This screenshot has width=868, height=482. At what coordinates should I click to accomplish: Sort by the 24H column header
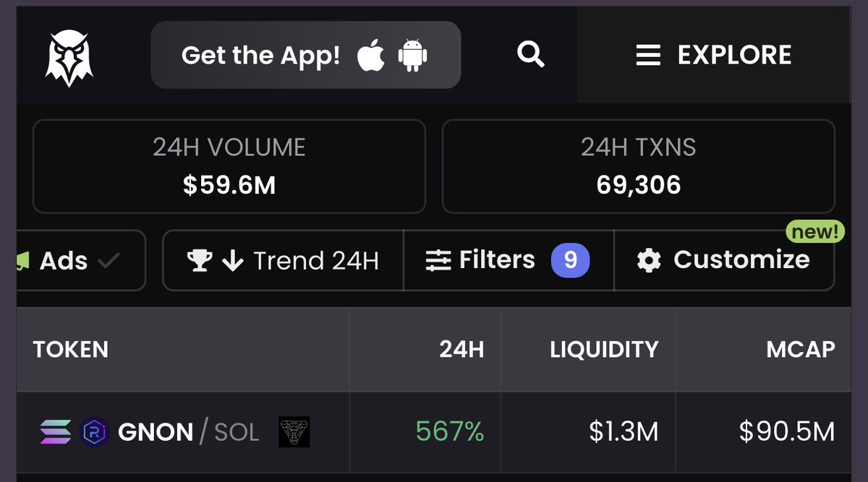pos(461,350)
